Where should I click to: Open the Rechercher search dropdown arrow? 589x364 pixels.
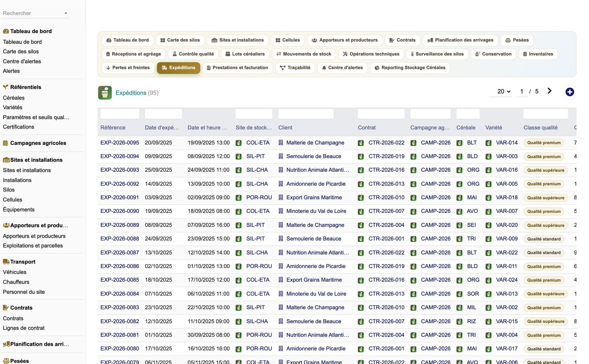click(66, 13)
